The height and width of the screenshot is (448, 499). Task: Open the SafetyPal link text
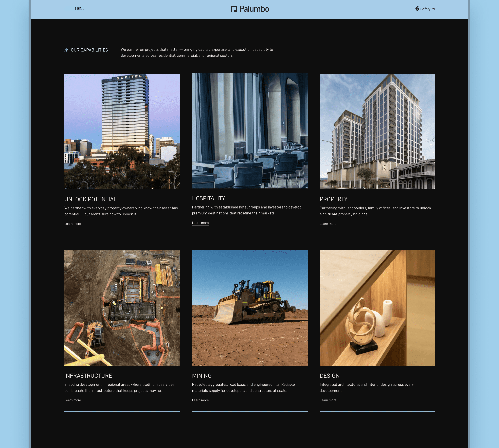[428, 9]
